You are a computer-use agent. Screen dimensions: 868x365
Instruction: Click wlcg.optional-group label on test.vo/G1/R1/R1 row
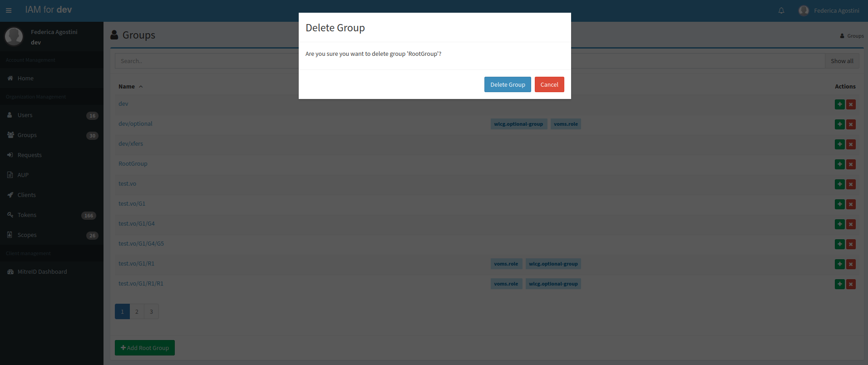tap(553, 284)
